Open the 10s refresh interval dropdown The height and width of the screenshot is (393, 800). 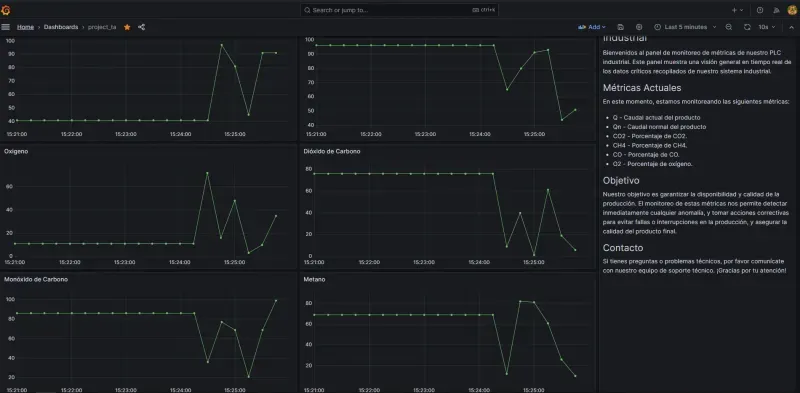coord(767,27)
